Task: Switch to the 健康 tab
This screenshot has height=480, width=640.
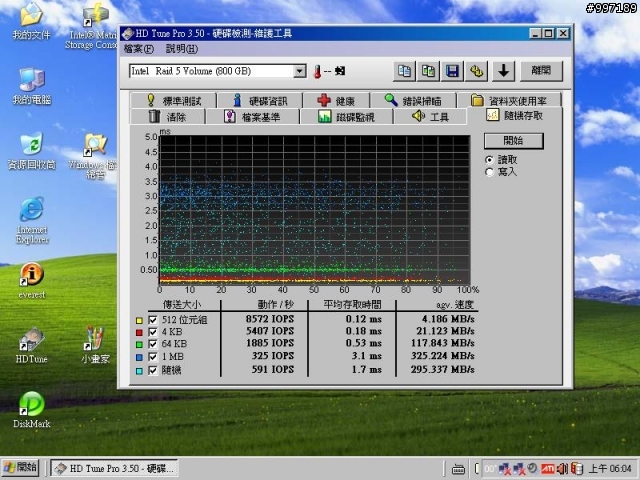Action: (x=336, y=100)
